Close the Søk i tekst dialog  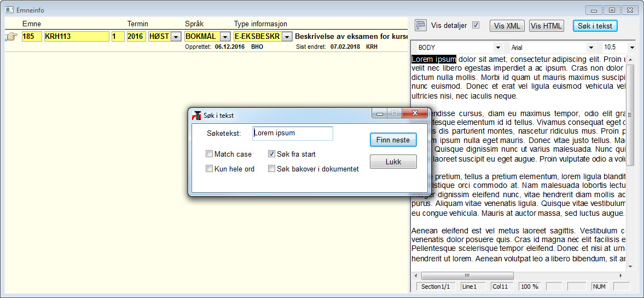(414, 113)
